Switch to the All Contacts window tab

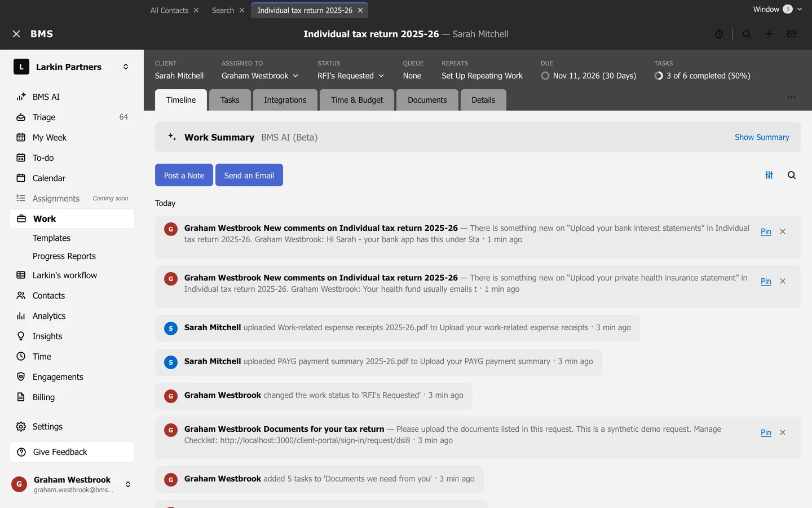click(169, 10)
